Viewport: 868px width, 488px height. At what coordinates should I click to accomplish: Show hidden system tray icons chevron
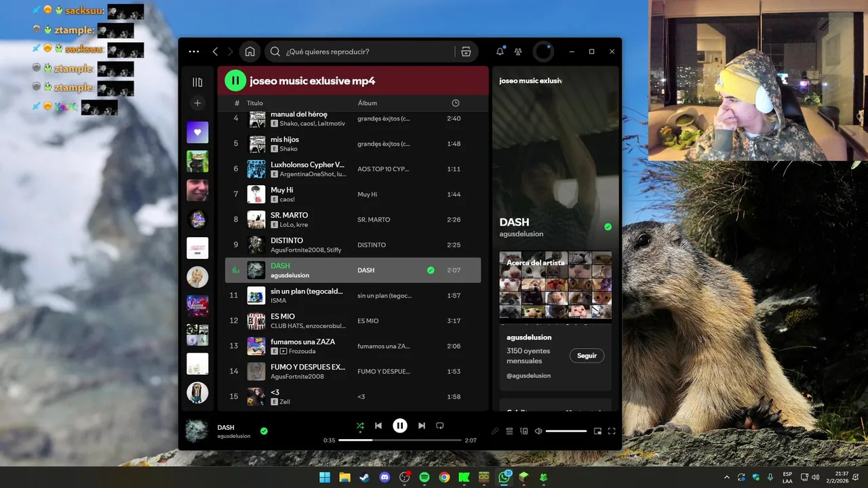727,477
